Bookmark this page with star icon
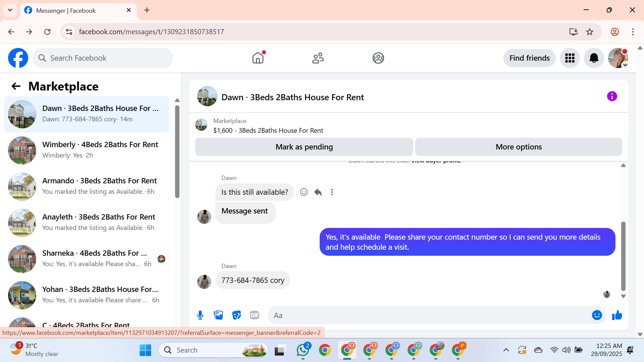Viewport: 644px width, 362px height. coord(590,32)
